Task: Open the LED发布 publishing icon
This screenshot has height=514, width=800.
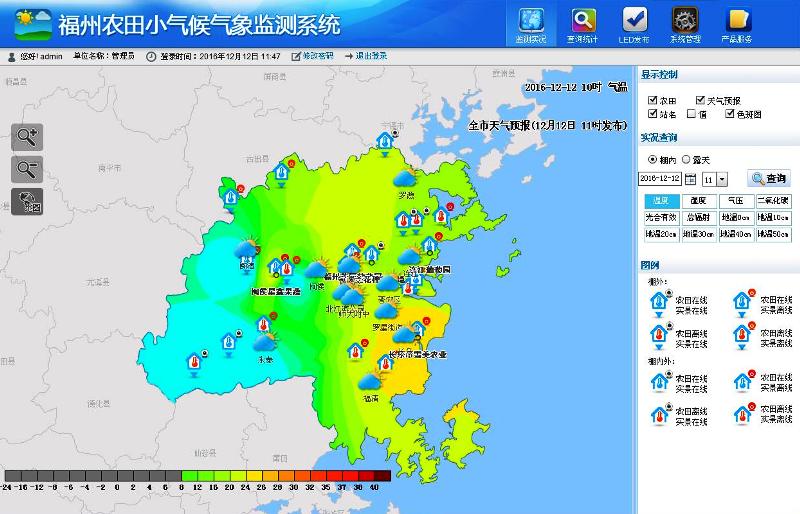Action: tap(634, 23)
